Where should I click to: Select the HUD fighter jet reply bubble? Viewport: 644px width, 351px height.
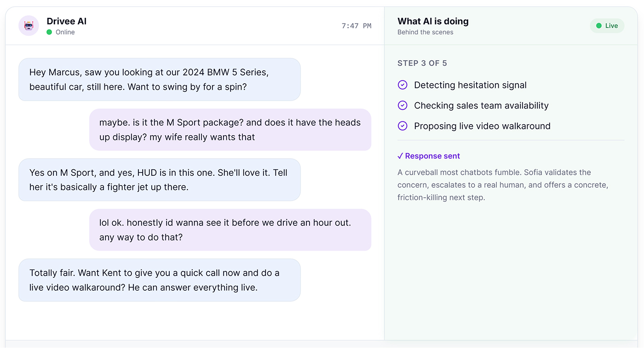(x=160, y=180)
